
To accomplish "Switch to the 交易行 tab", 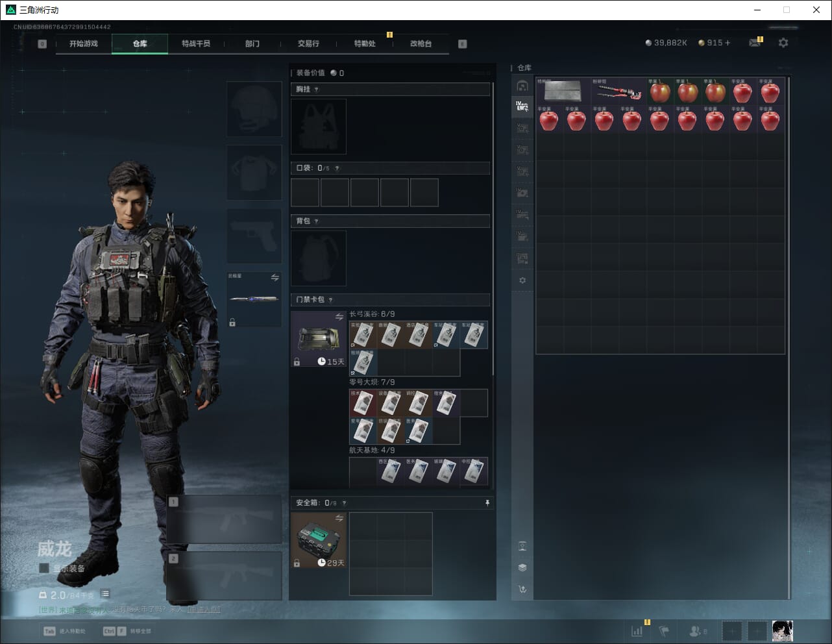I will pos(308,43).
